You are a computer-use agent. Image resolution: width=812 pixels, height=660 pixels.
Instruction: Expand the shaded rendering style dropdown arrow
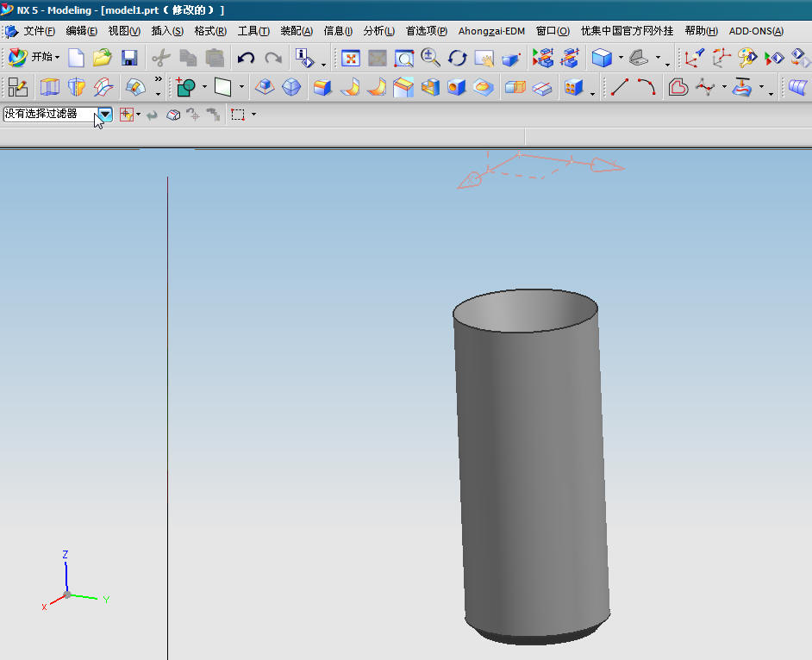point(621,58)
